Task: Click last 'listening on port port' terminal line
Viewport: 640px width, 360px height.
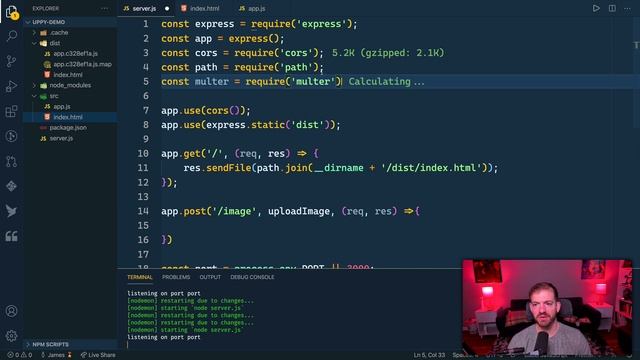Action: [164, 338]
